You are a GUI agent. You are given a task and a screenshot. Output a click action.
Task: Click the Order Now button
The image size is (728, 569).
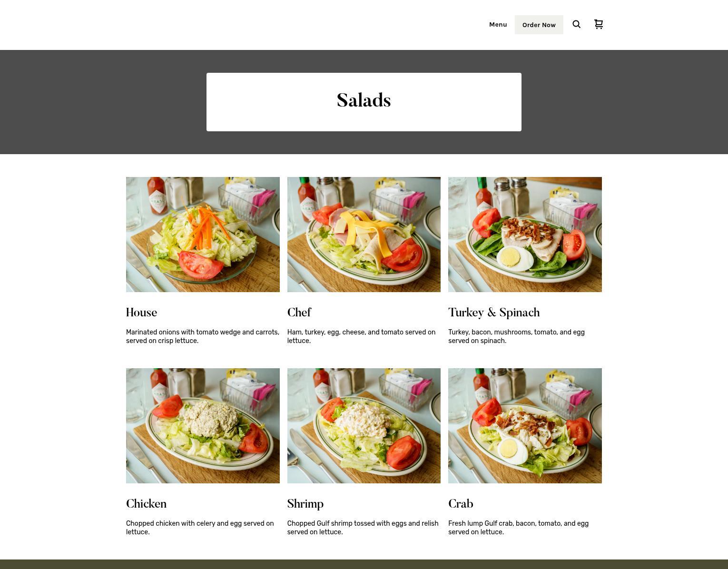click(x=539, y=25)
